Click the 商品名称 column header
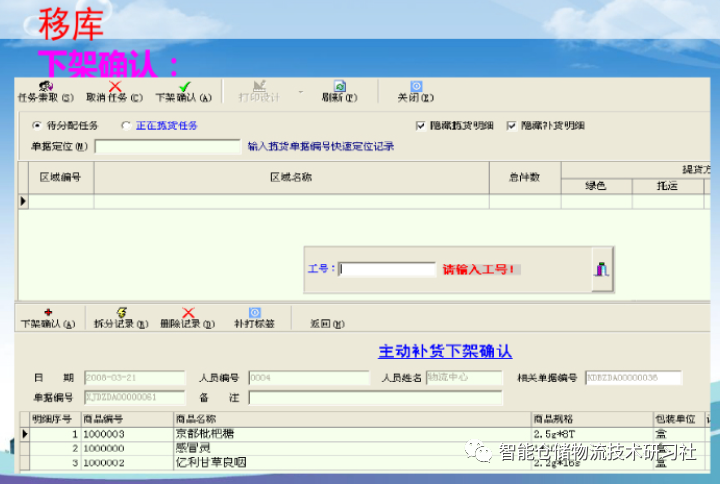The width and height of the screenshot is (720, 484). point(353,419)
